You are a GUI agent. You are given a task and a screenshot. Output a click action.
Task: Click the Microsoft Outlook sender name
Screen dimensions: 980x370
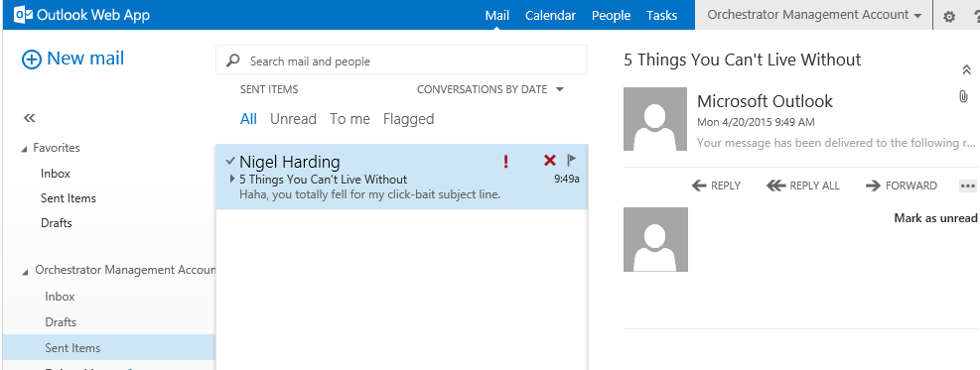click(765, 101)
